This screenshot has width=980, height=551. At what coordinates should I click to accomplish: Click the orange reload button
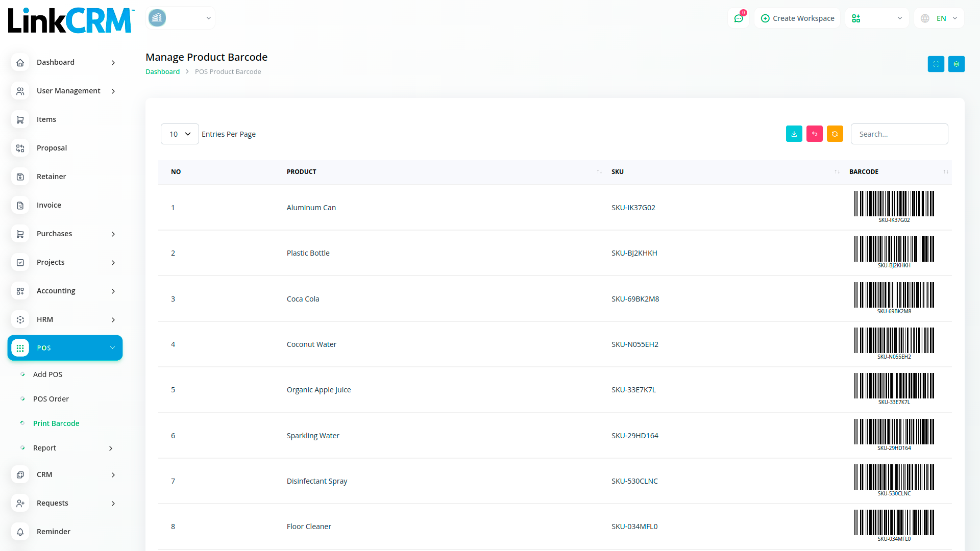pyautogui.click(x=835, y=134)
